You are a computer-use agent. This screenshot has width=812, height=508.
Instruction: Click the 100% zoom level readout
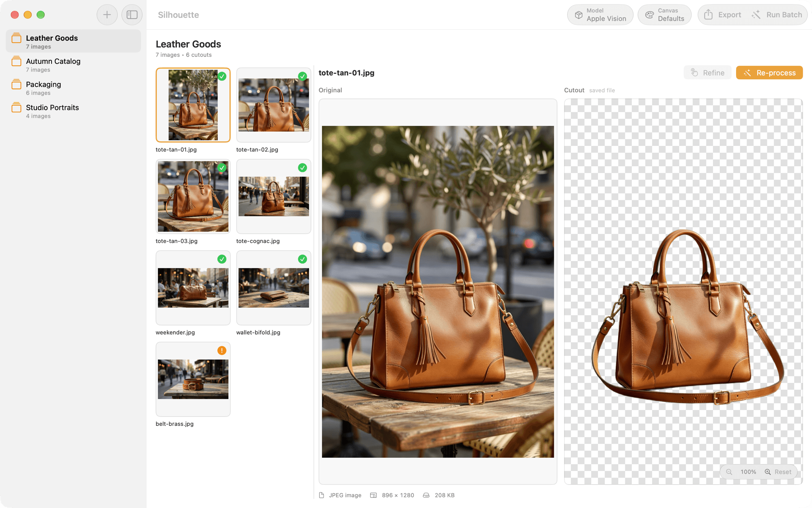pos(748,472)
